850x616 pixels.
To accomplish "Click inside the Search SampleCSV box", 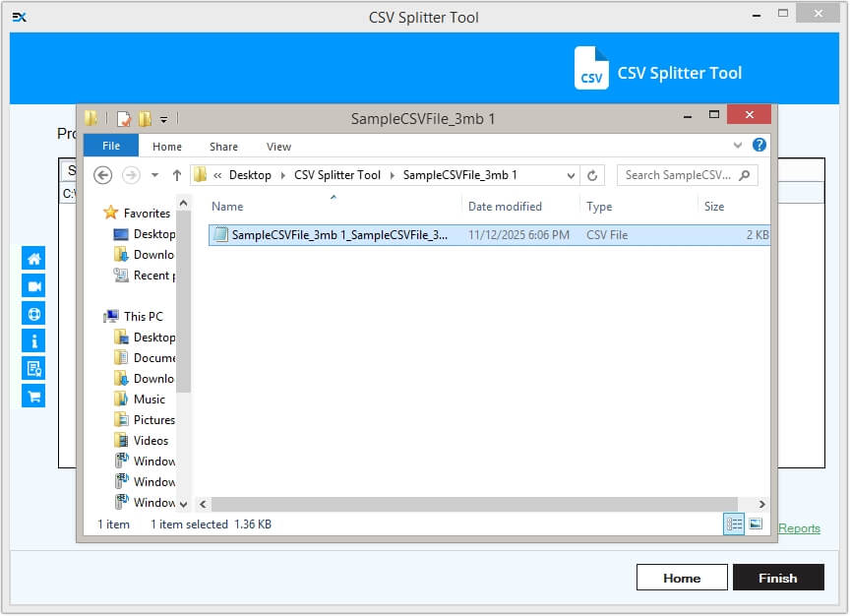I will pyautogui.click(x=679, y=175).
